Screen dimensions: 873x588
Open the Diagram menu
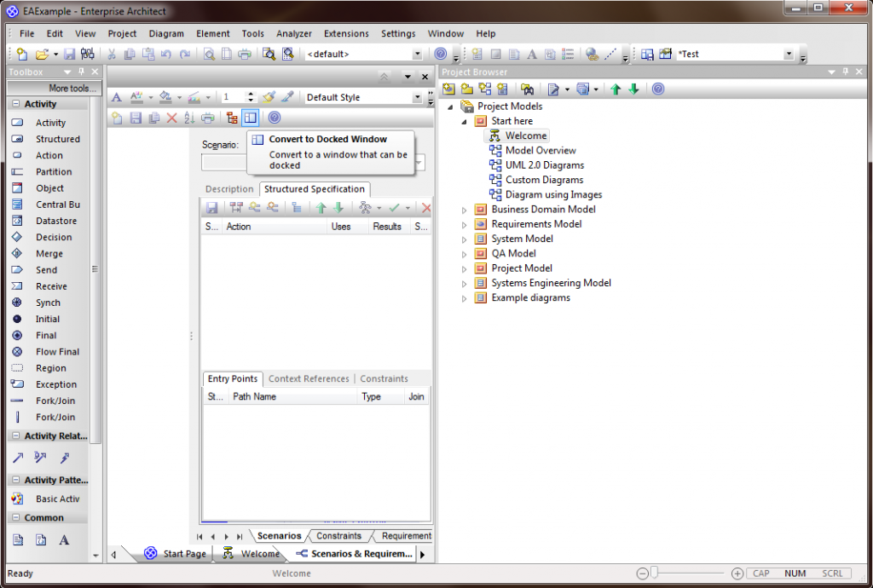166,33
